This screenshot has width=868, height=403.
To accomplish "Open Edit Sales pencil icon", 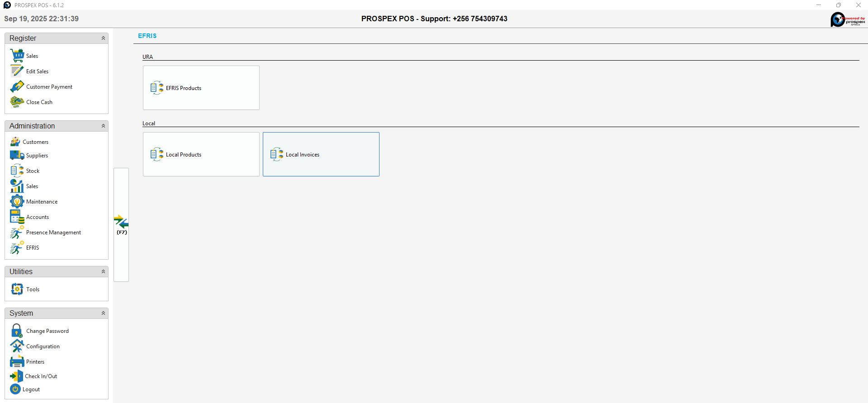I will click(17, 71).
